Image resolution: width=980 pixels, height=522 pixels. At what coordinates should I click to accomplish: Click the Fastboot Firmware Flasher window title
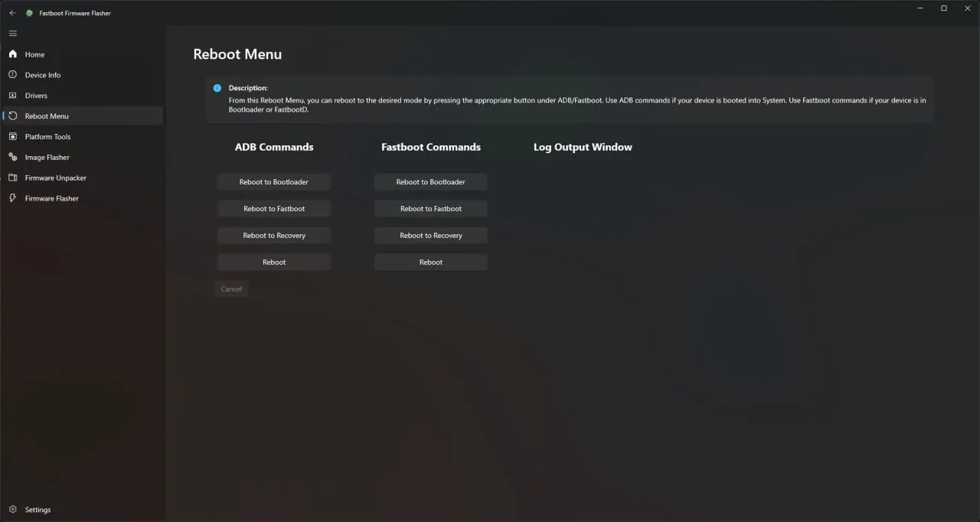coord(75,13)
